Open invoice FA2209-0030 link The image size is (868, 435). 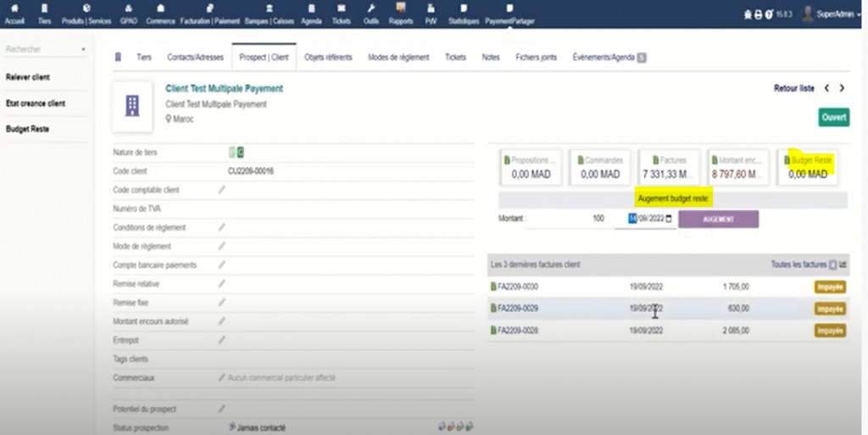(517, 287)
